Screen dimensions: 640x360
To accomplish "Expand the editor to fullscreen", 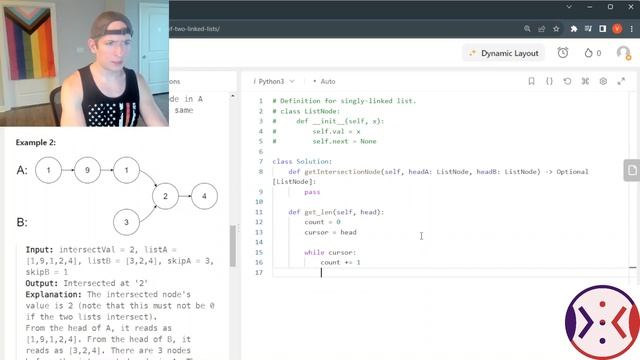I will click(621, 81).
